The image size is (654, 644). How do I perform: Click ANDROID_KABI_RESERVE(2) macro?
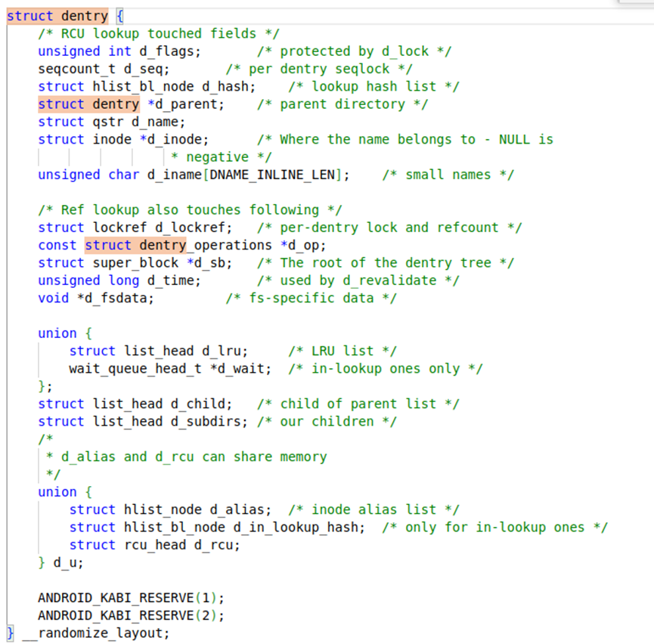pos(128,615)
